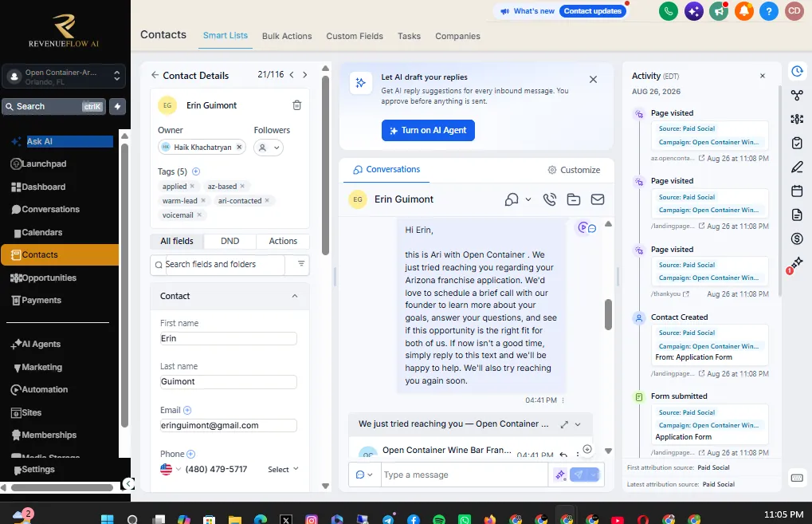The image size is (812, 524).
Task: Click the AI sparkle icon in message box
Action: pos(560,475)
